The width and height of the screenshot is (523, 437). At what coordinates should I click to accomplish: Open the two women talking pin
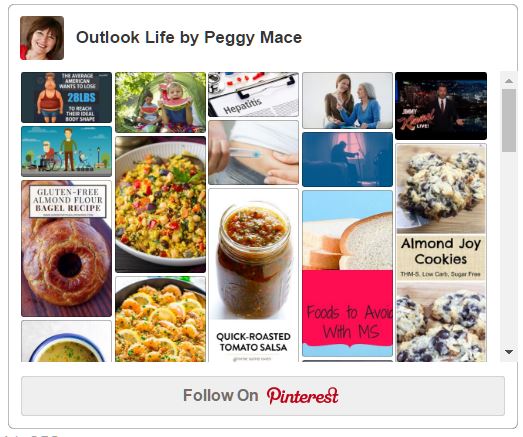pos(348,100)
